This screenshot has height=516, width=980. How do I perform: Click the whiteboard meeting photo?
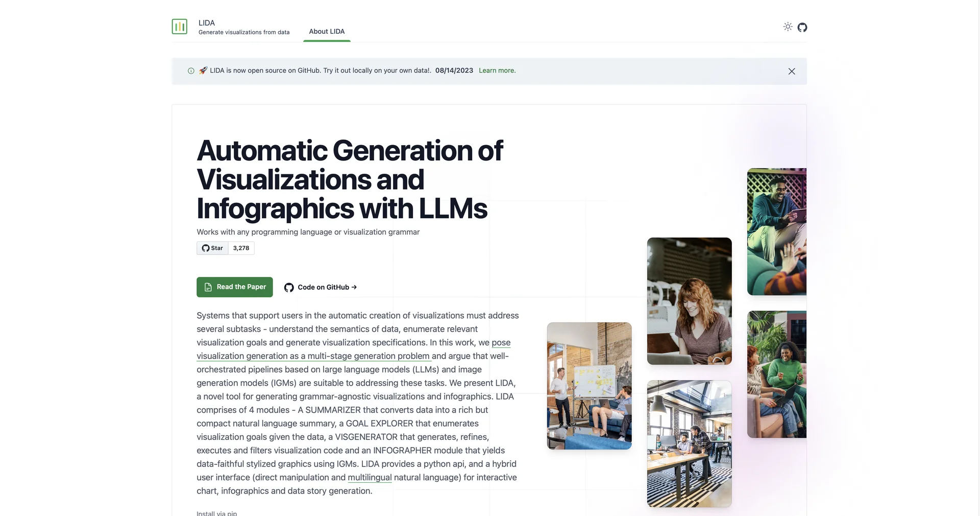(x=589, y=386)
